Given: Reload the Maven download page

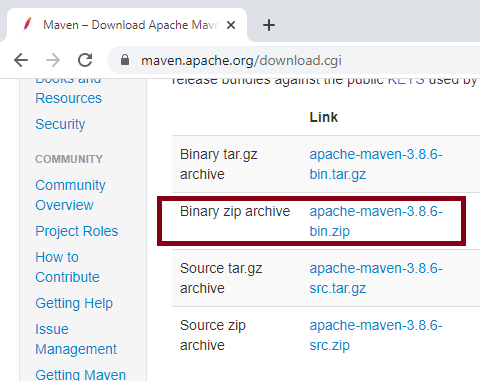Looking at the screenshot, I should click(85, 60).
